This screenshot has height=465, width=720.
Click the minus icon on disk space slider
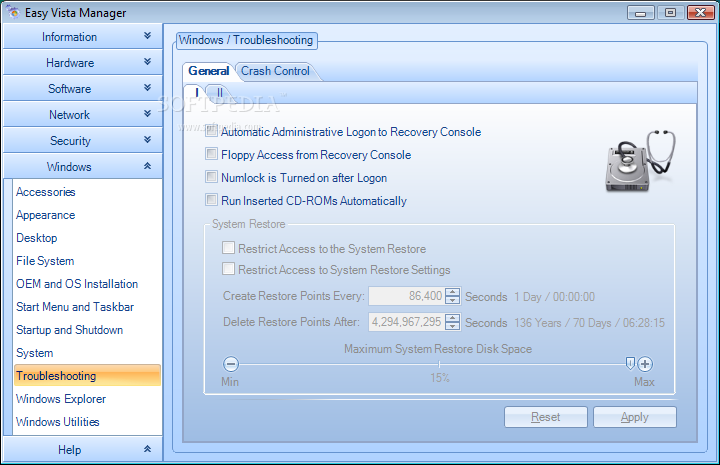tap(231, 364)
